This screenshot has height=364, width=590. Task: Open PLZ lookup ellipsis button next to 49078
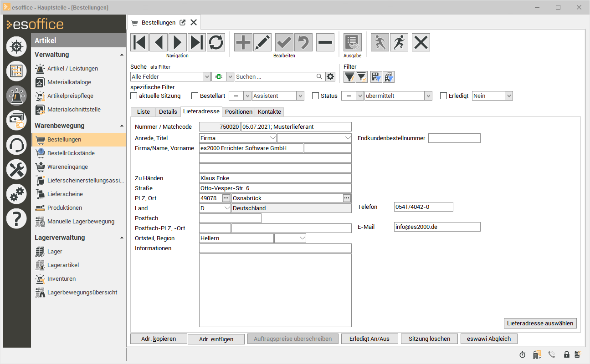pos(226,198)
